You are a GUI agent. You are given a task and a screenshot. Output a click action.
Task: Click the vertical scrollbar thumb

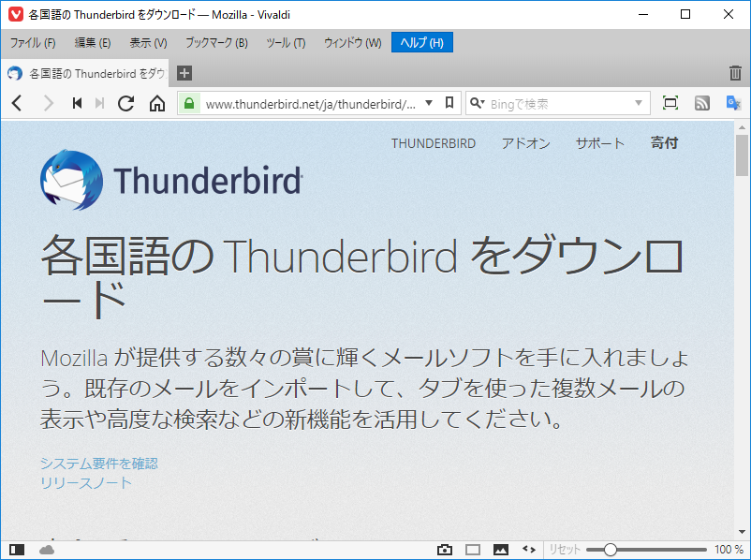(x=742, y=155)
